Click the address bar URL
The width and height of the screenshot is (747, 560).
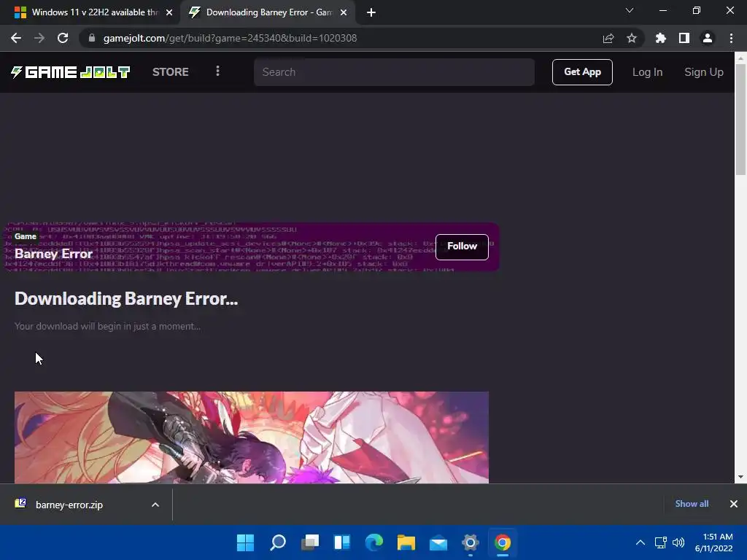(230, 38)
